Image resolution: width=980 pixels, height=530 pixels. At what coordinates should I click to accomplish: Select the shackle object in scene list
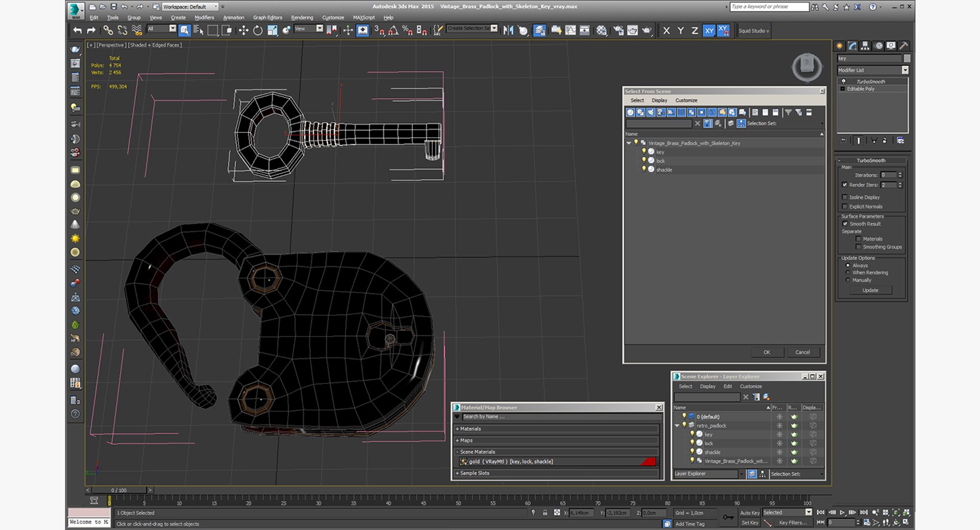pyautogui.click(x=664, y=170)
